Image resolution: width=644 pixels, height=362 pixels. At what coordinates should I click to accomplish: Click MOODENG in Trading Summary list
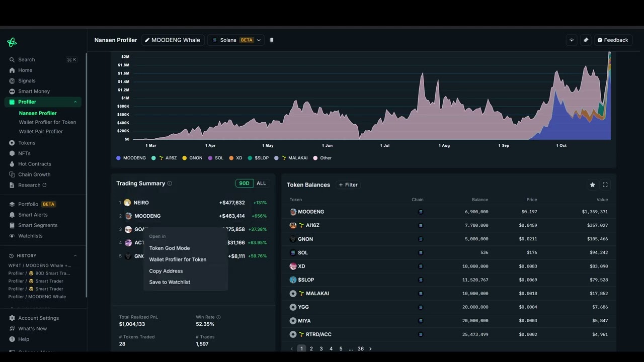coord(147,216)
